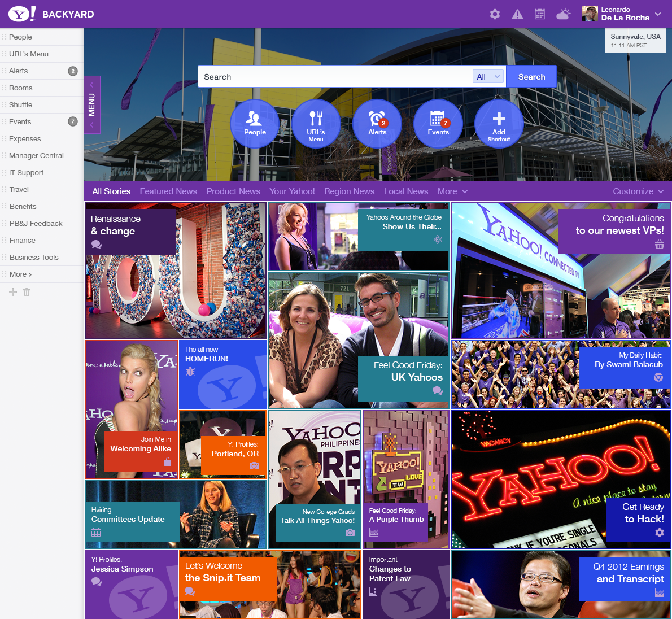Viewport: 672px width, 619px height.
Task: Select the Local News tab
Action: coord(405,191)
